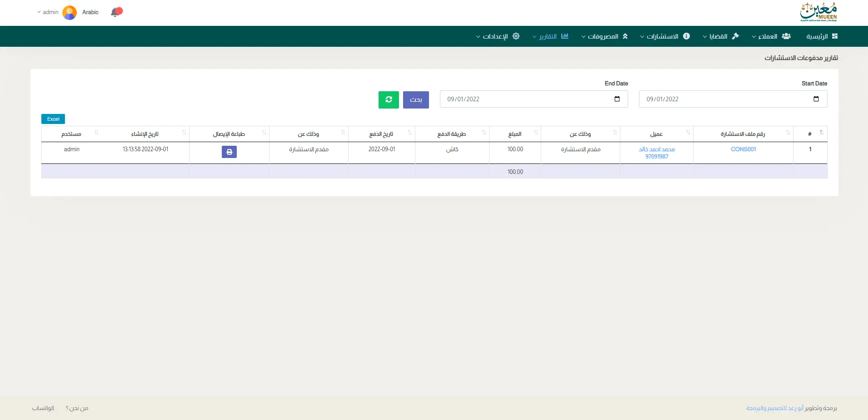Image resolution: width=868 pixels, height=420 pixels.
Task: Sort table by the # column
Action: tap(810, 134)
